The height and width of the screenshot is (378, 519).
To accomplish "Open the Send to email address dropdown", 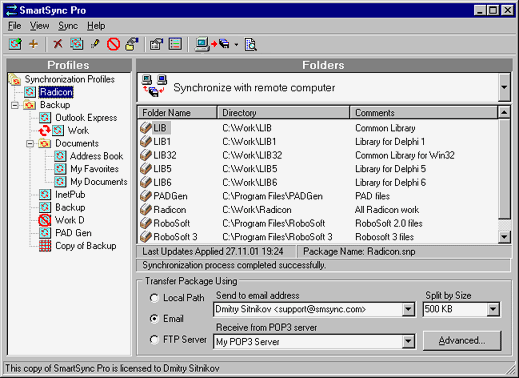I will click(x=408, y=309).
